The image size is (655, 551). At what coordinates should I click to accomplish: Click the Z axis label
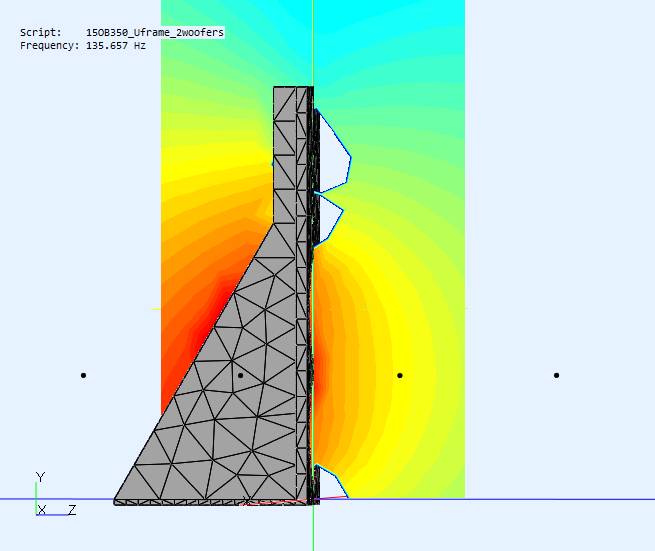pyautogui.click(x=72, y=510)
